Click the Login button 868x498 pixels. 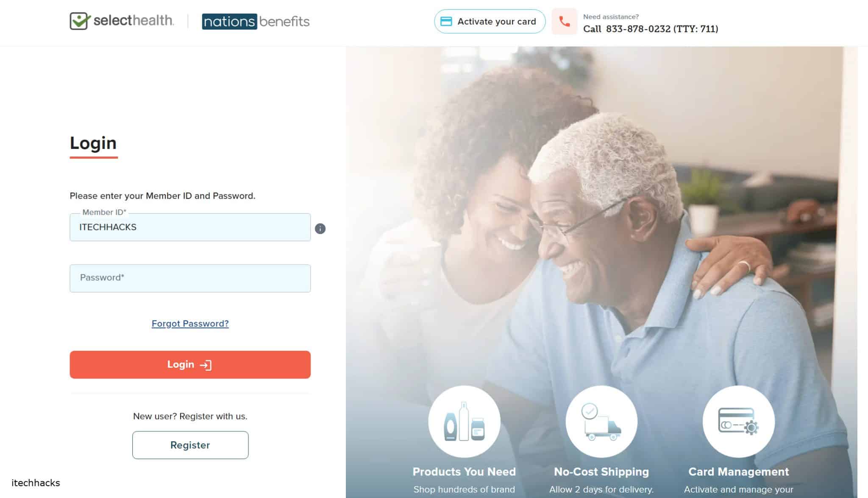pos(189,364)
